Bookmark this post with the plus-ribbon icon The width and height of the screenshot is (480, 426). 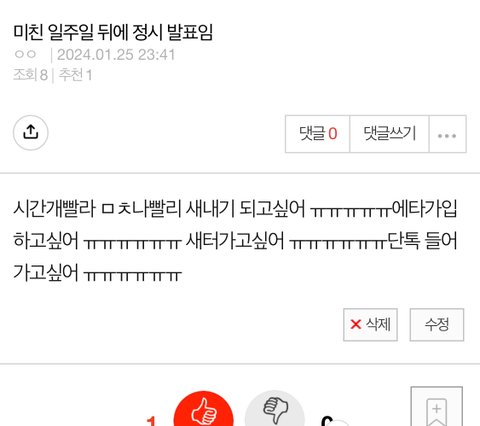coord(437,407)
